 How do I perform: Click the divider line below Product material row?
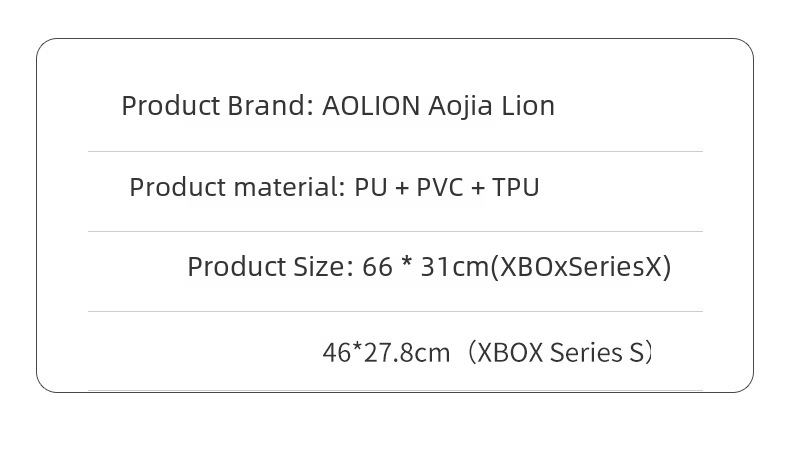tap(396, 231)
